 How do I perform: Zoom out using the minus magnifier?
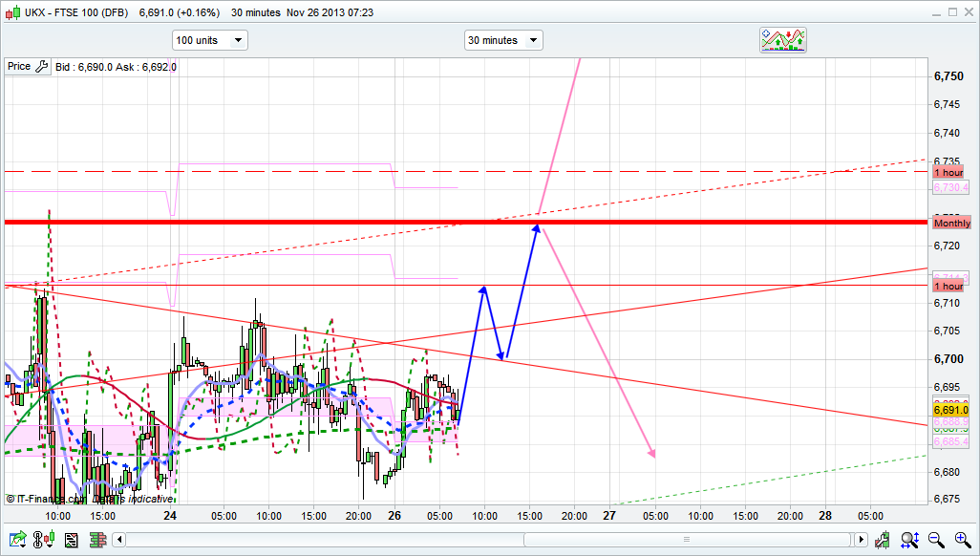[935, 541]
